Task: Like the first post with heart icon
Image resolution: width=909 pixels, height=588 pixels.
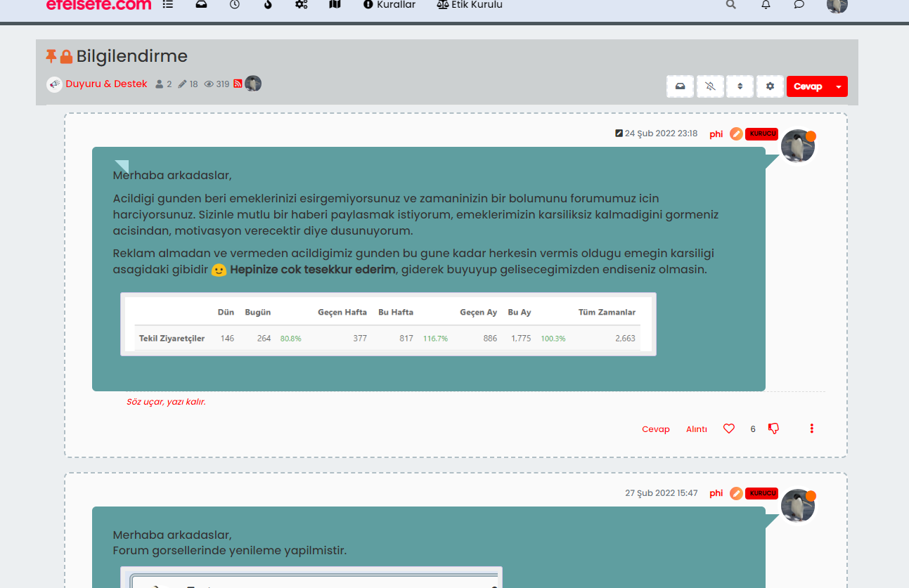Action: 729,429
